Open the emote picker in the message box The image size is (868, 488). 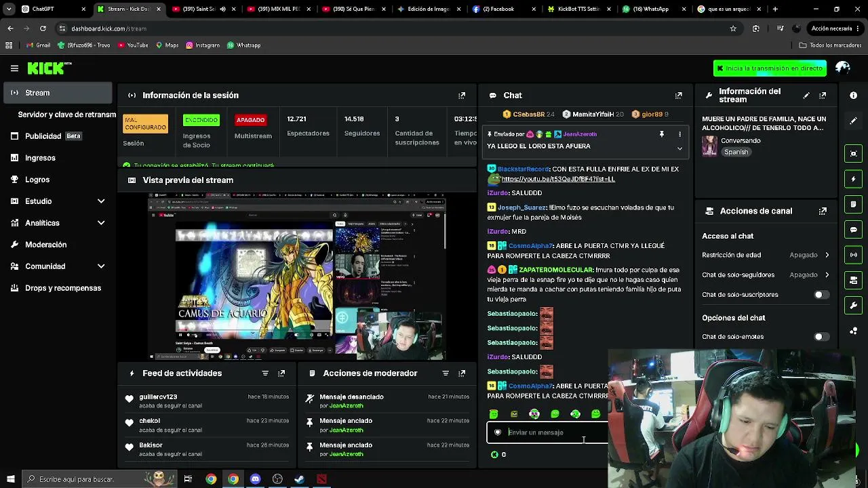click(x=498, y=432)
